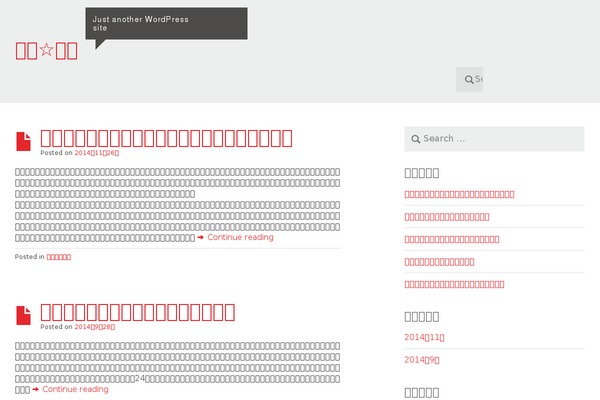Focus the sidebar Search … field

[x=494, y=139]
